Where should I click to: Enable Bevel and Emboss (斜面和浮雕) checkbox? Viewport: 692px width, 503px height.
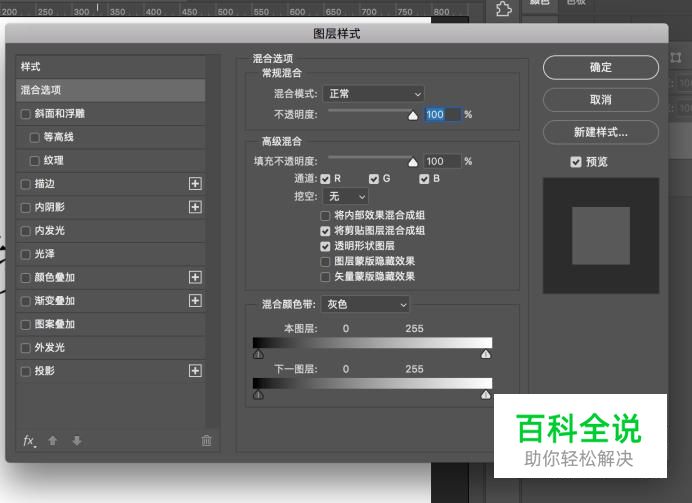26,114
